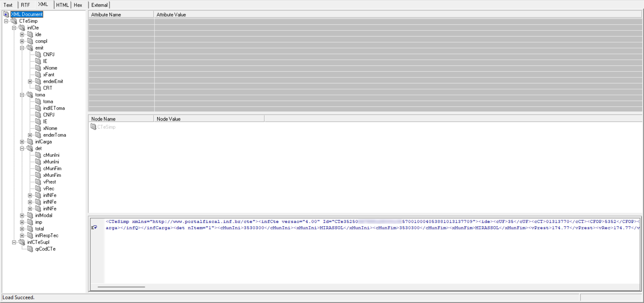Click the emit node folder icon
This screenshot has width=644, height=303.
point(30,48)
